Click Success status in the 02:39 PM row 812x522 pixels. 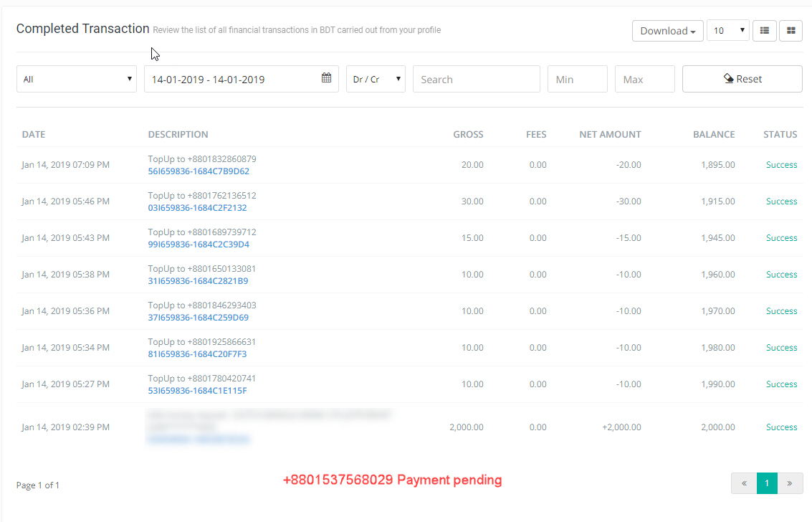point(781,427)
